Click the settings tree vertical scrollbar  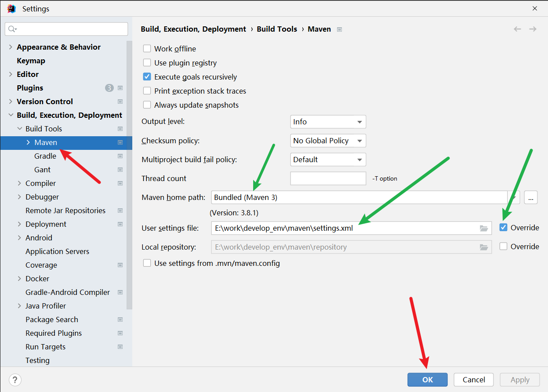point(129,176)
